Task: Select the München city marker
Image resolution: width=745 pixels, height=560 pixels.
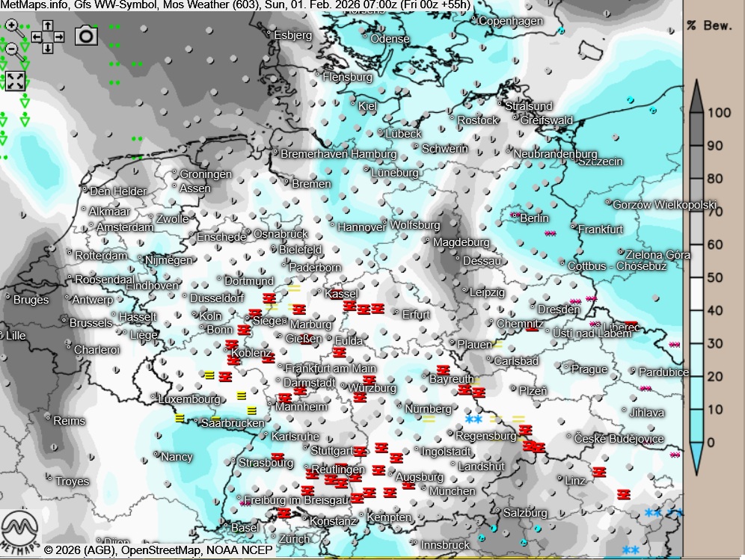Action: point(425,490)
